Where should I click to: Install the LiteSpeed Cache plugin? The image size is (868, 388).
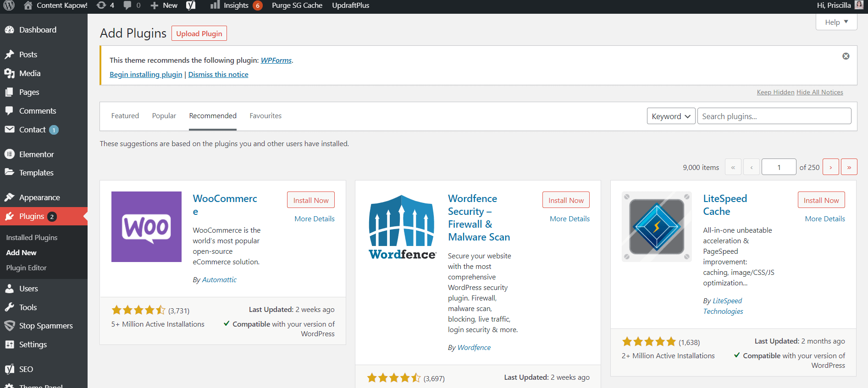coord(821,200)
